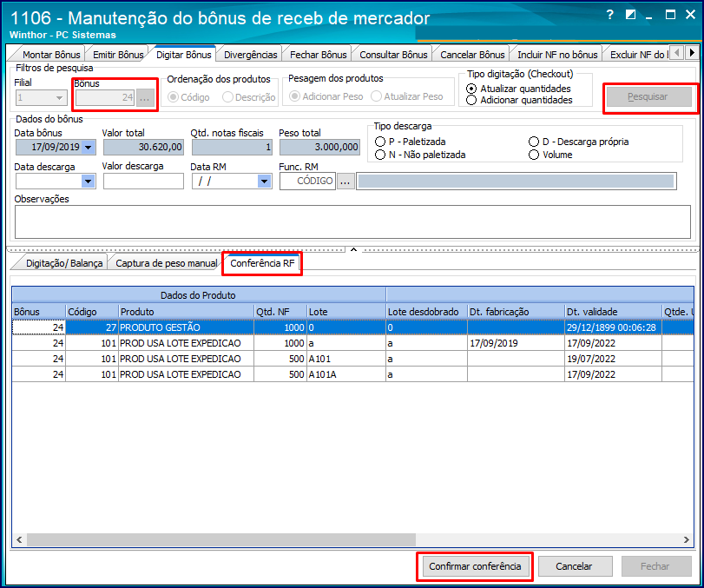
Task: Open Func. RM lookup ellipsis button
Action: click(345, 181)
